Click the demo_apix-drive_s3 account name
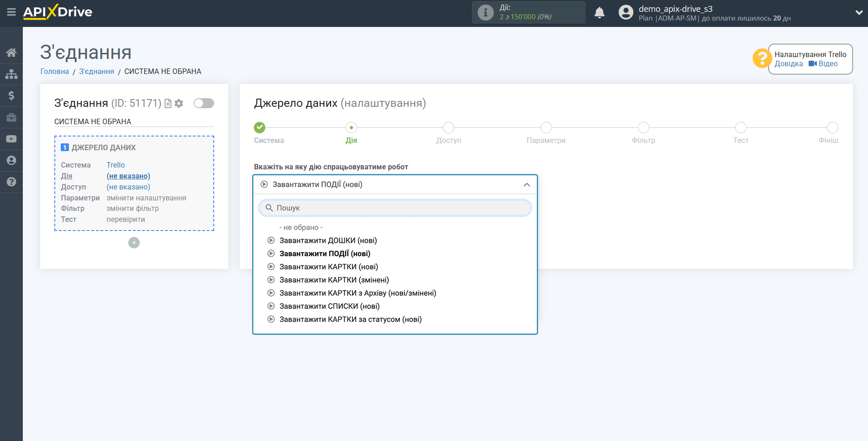Screen dimensions: 868x441 [675, 9]
